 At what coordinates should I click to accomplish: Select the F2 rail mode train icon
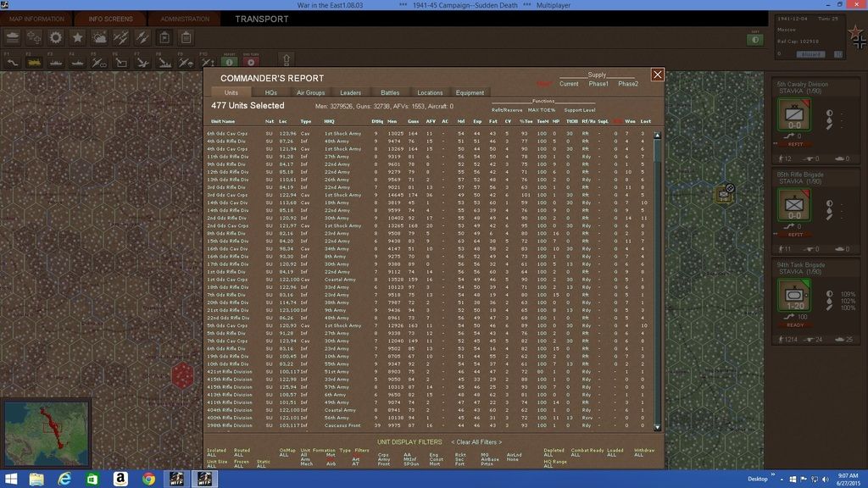[x=34, y=63]
